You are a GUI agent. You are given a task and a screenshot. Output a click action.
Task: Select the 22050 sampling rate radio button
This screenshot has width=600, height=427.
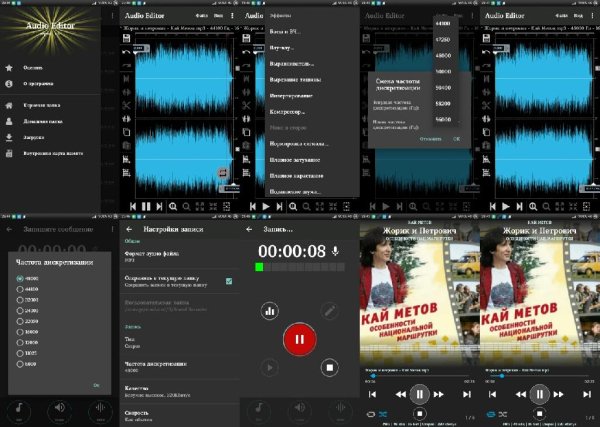(x=20, y=321)
